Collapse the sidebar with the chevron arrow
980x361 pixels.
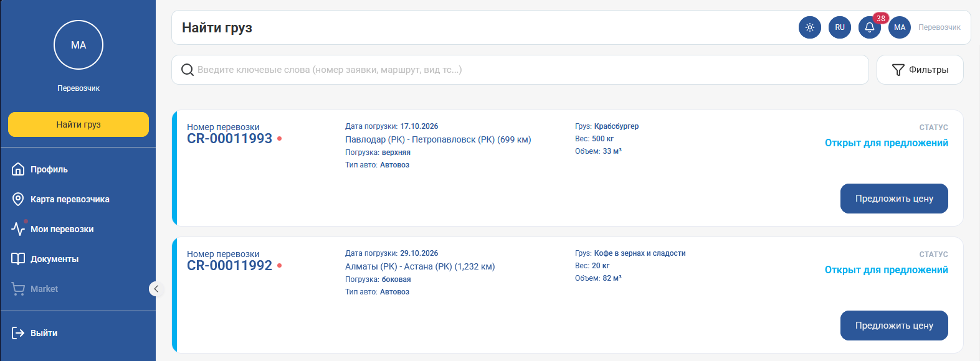[x=156, y=289]
